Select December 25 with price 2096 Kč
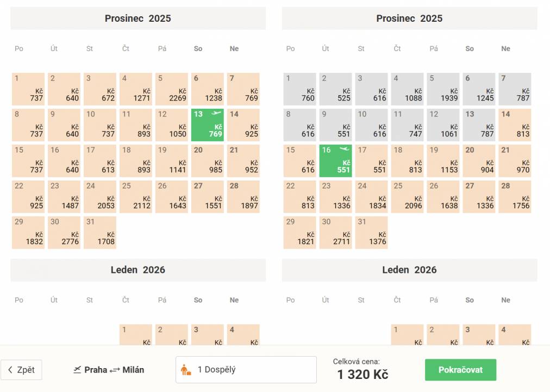 407,197
